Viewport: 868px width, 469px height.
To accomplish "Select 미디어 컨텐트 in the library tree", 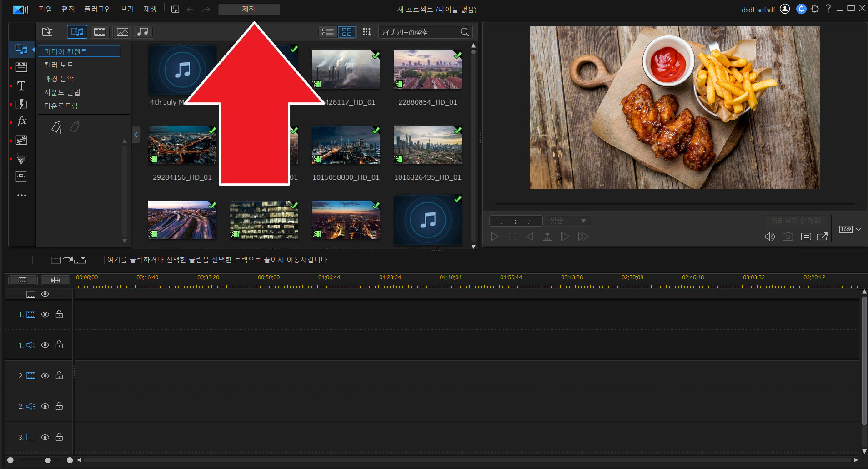I will coord(79,51).
